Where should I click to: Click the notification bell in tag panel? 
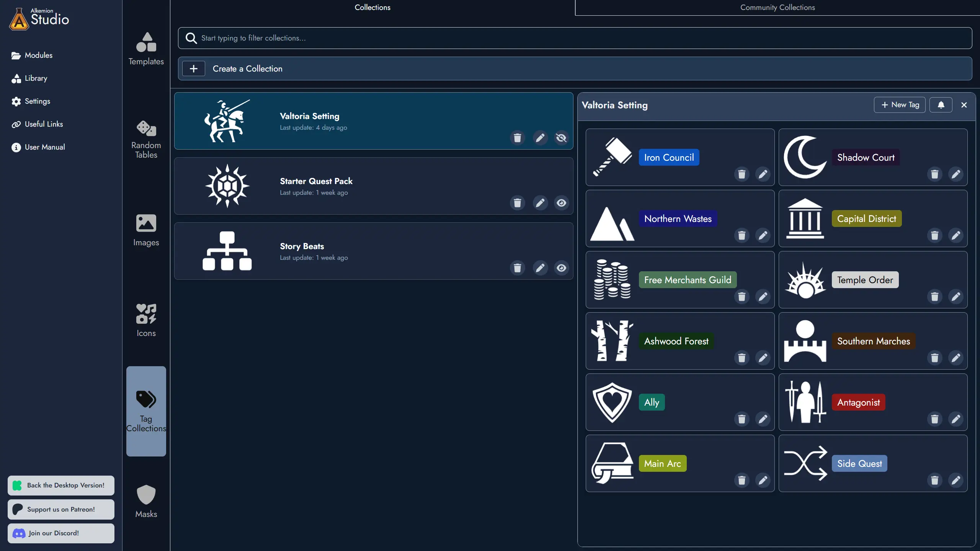point(941,105)
